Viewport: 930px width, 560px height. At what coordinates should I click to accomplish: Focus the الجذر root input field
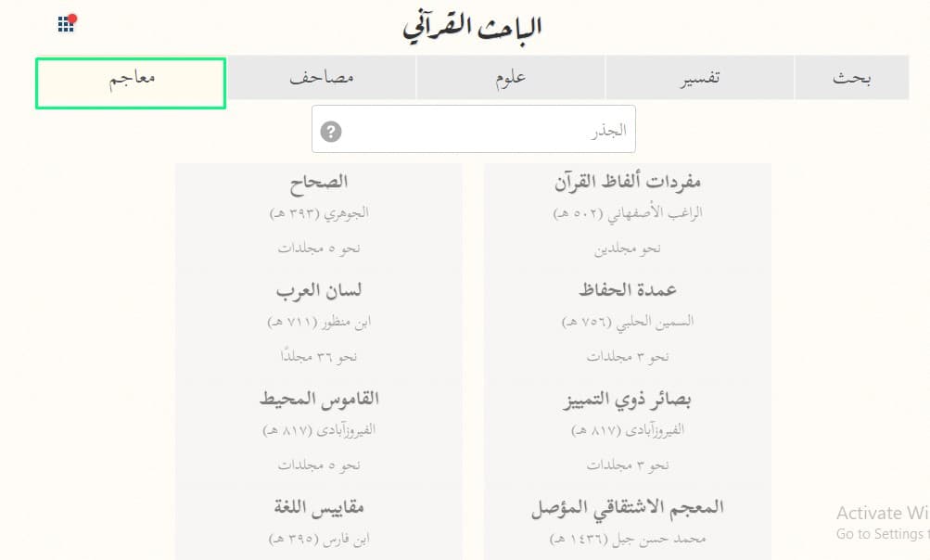point(473,129)
